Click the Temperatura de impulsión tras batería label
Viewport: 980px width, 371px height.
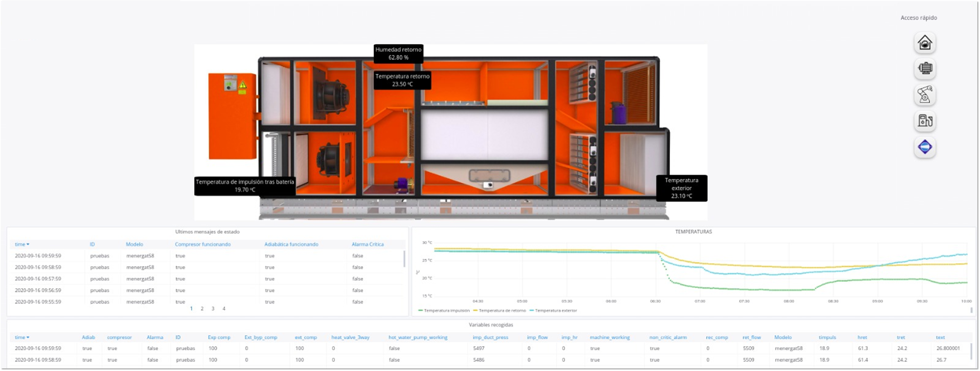(245, 186)
